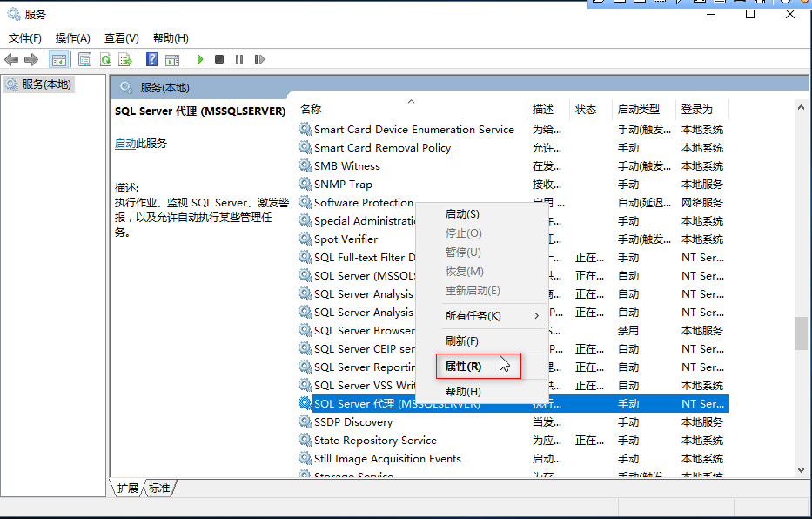Screen dimensions: 812x519
Task: Sort by the 描述 column header
Action: (x=548, y=110)
